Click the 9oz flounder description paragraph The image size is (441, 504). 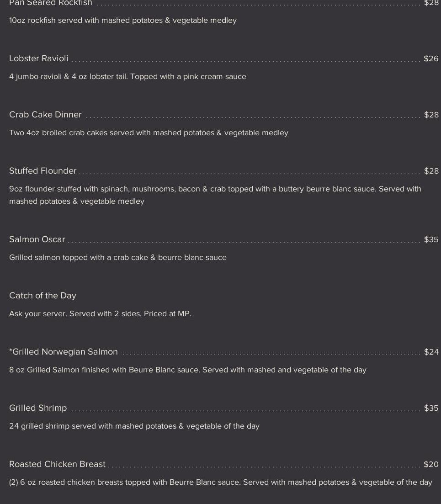pos(215,195)
